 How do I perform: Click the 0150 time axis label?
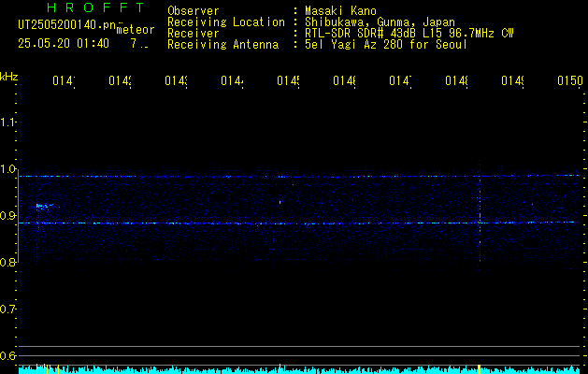click(570, 80)
